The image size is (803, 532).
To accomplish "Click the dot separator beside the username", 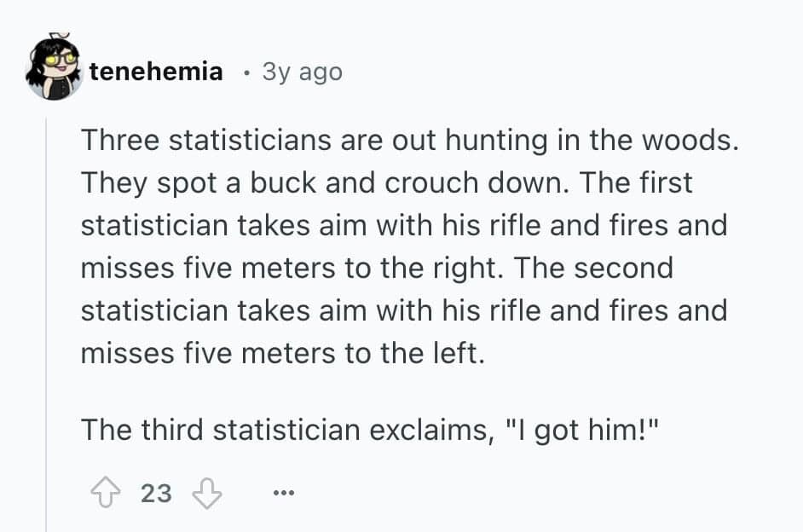I will pos(246,73).
